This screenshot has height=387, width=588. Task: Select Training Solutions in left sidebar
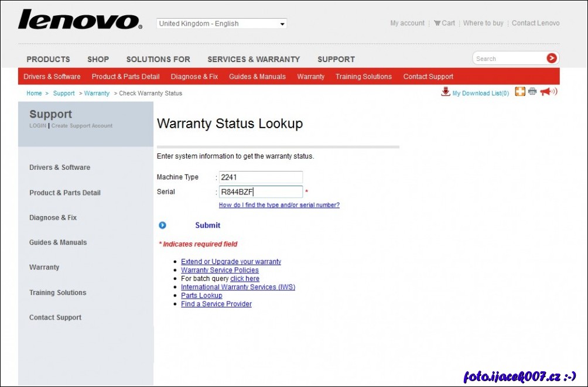tap(57, 293)
